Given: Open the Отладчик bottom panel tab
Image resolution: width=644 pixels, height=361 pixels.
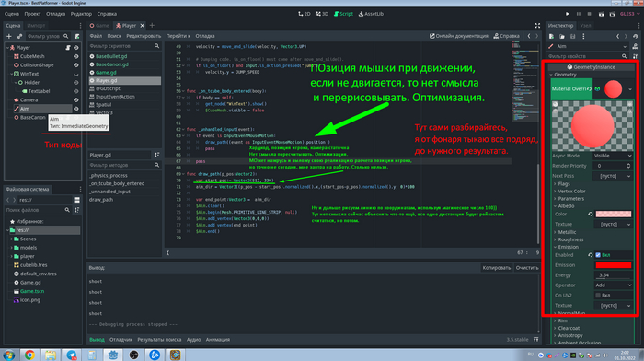Looking at the screenshot, I should [x=121, y=340].
